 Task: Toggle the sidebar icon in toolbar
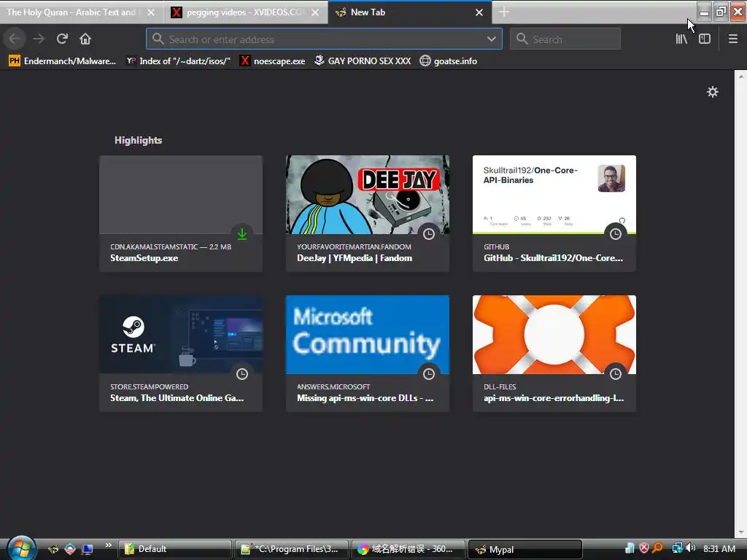click(705, 39)
